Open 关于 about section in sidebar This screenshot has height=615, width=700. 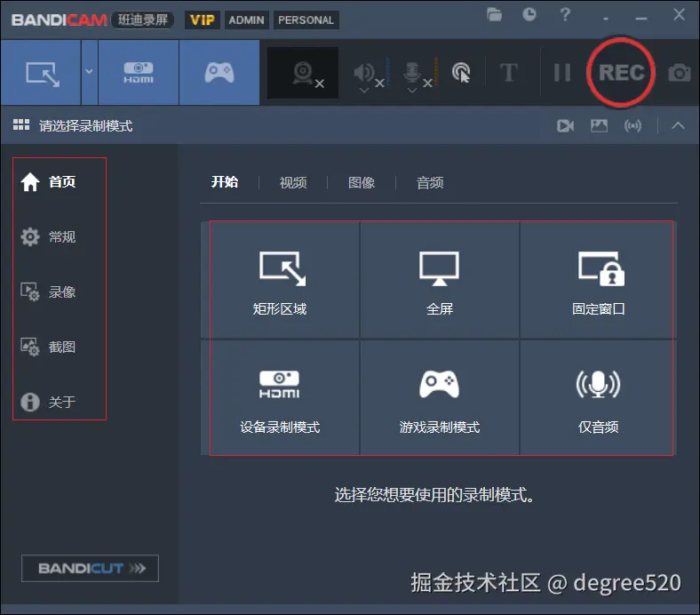(49, 402)
